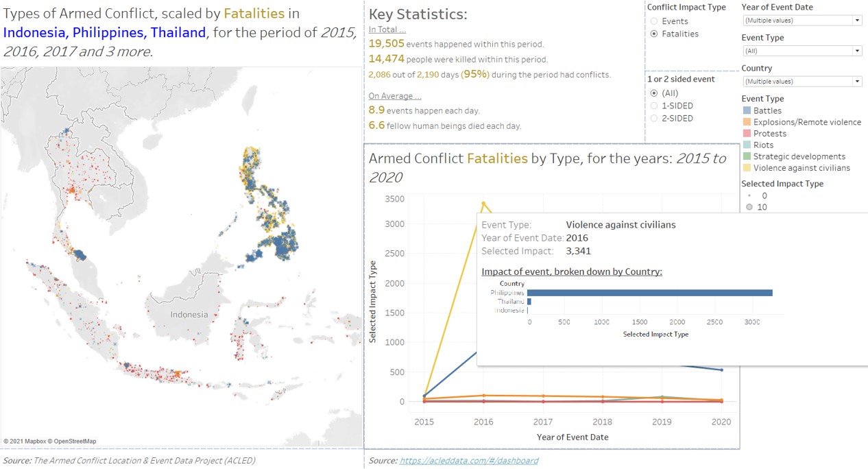Select the (All) sided event option
The image size is (868, 469).
[654, 93]
